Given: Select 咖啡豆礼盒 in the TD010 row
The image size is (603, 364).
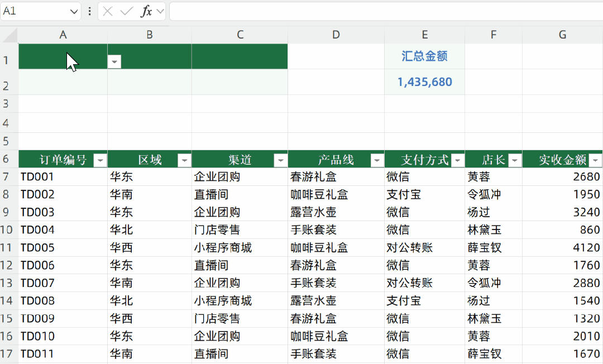Looking at the screenshot, I should click(x=336, y=336).
